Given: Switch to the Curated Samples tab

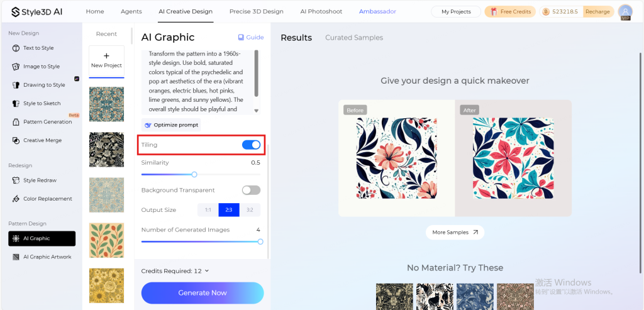Looking at the screenshot, I should [354, 38].
